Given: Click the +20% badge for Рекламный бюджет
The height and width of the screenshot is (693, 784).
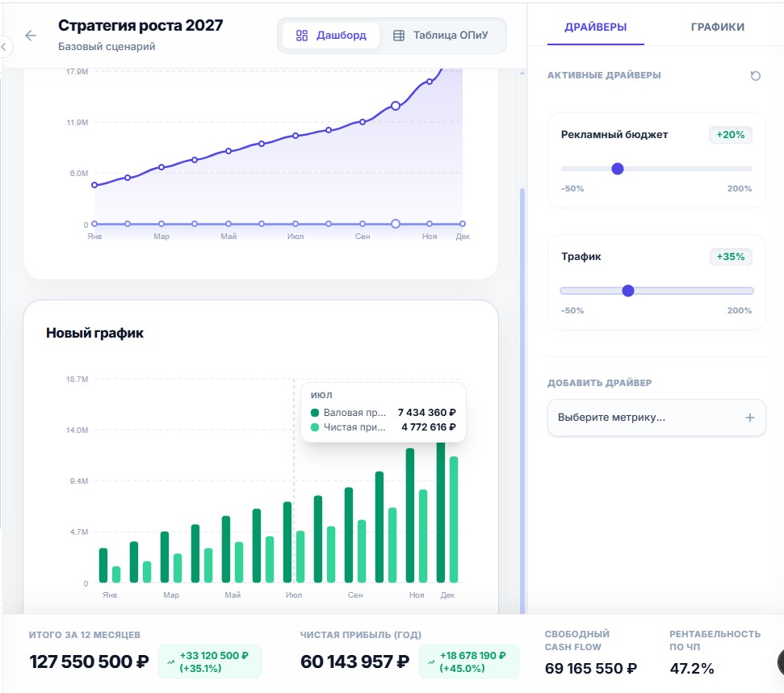Looking at the screenshot, I should click(x=731, y=135).
